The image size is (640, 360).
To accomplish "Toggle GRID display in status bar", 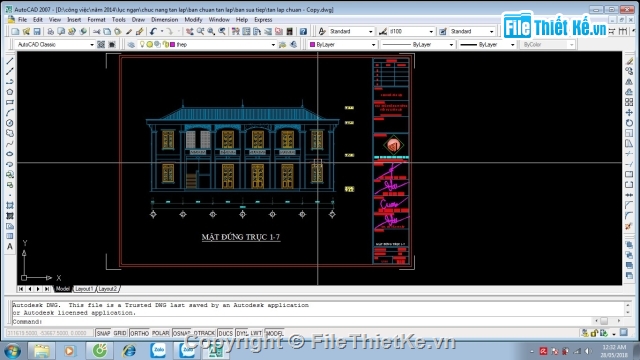I will pos(120,333).
